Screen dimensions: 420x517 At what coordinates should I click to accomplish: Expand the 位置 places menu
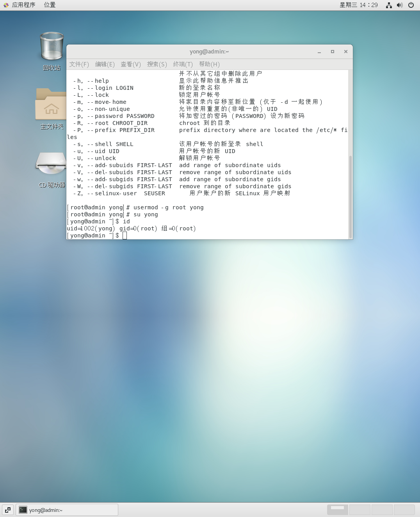(50, 5)
